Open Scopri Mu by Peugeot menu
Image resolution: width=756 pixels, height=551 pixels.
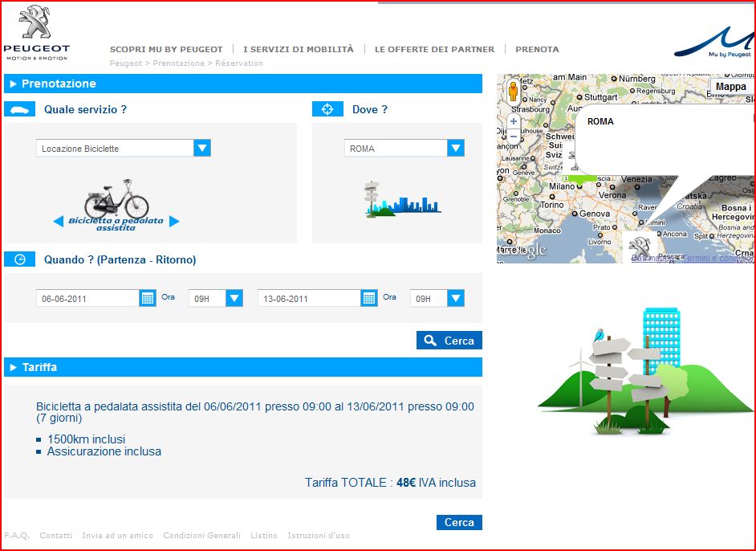[166, 49]
